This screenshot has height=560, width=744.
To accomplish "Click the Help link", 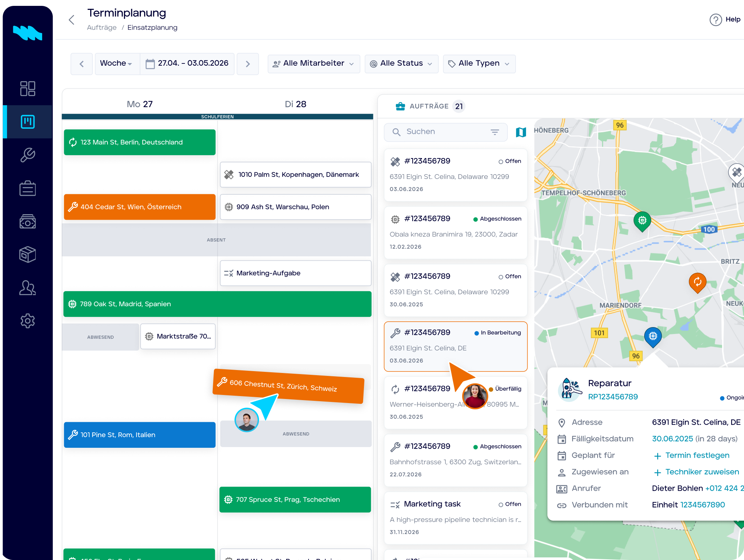I will [733, 19].
